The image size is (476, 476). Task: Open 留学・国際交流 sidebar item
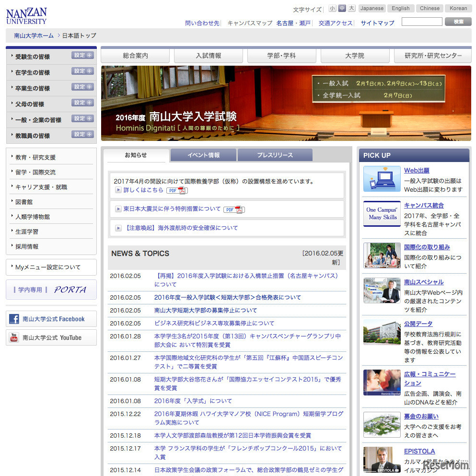[35, 173]
